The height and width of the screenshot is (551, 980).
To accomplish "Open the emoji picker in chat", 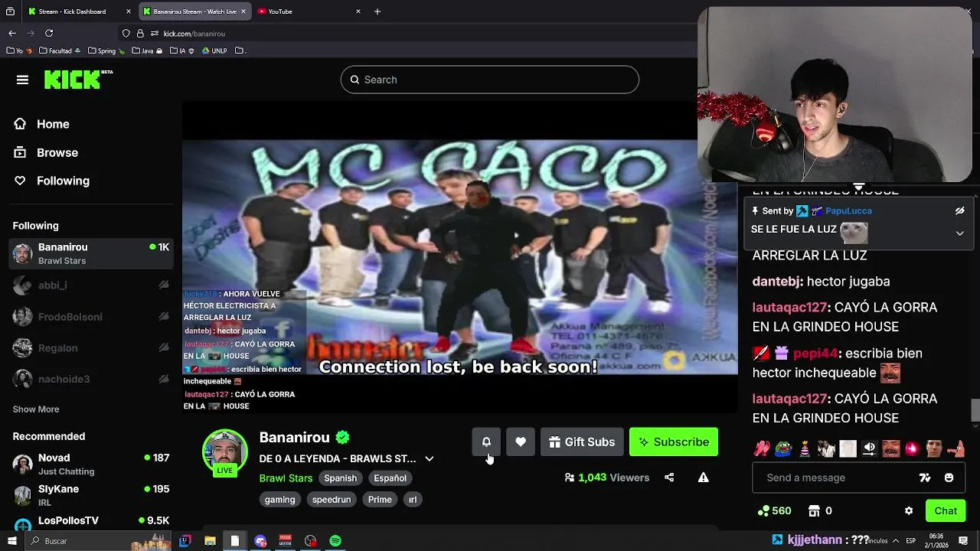I will 949,478.
